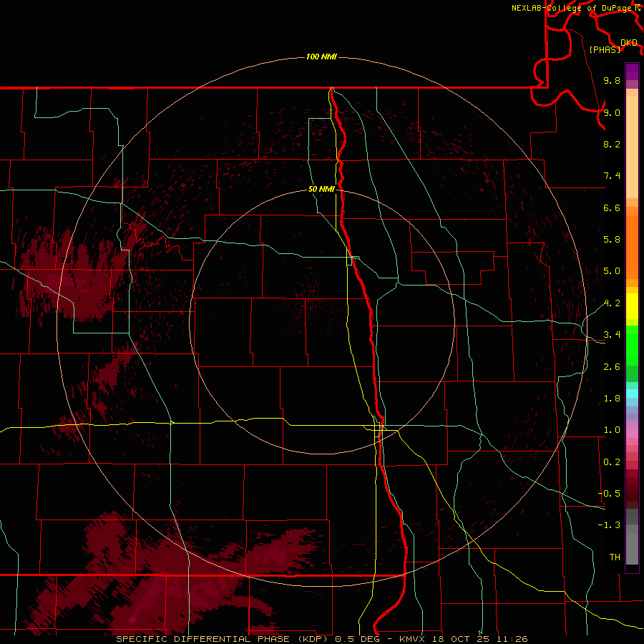Click the "KMVX 18 OCT 25 11:26" timestamp
The image size is (644, 644).
463,639
